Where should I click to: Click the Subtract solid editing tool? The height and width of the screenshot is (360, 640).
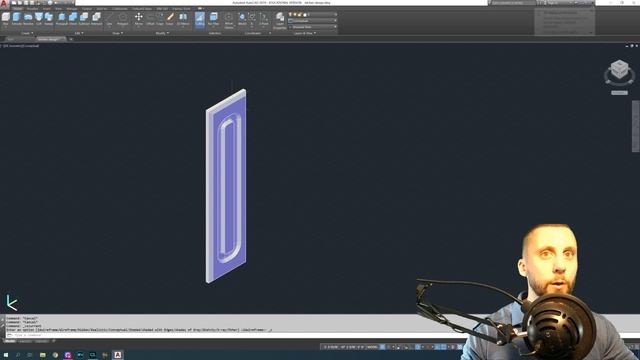point(84,18)
